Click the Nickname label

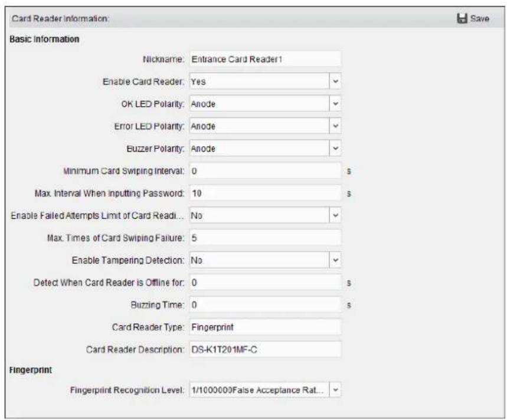coord(163,59)
